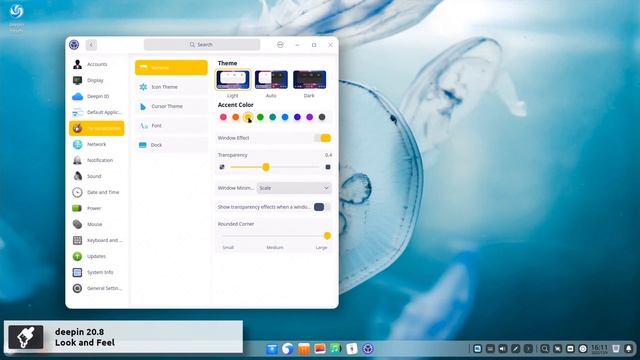Viewport: 640px width, 360px height.
Task: Open the System Info section
Action: tap(97, 272)
